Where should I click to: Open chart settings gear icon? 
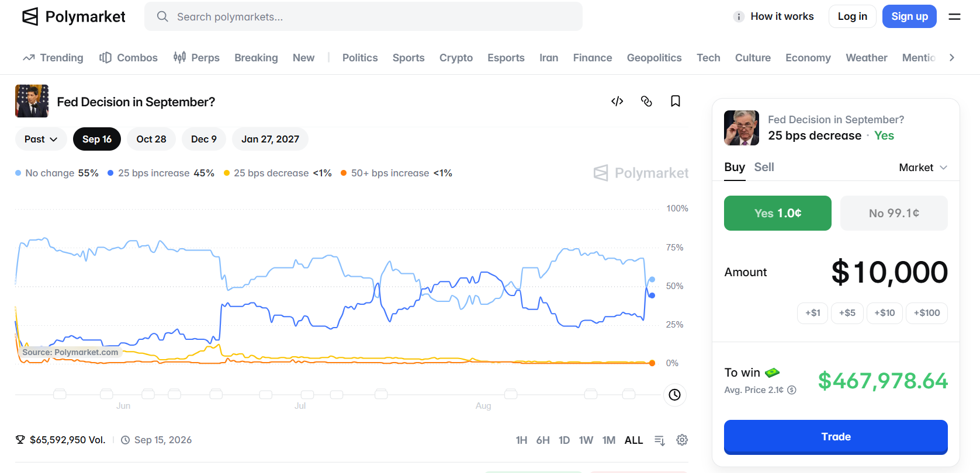682,440
